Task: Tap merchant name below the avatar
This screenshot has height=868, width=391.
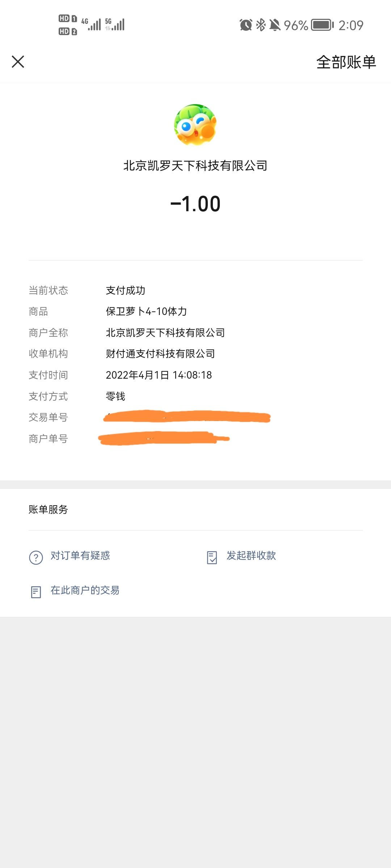Action: [x=195, y=166]
